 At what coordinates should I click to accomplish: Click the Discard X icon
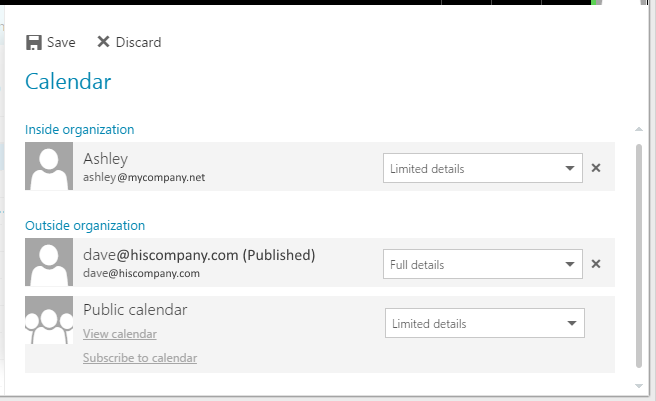(x=103, y=42)
